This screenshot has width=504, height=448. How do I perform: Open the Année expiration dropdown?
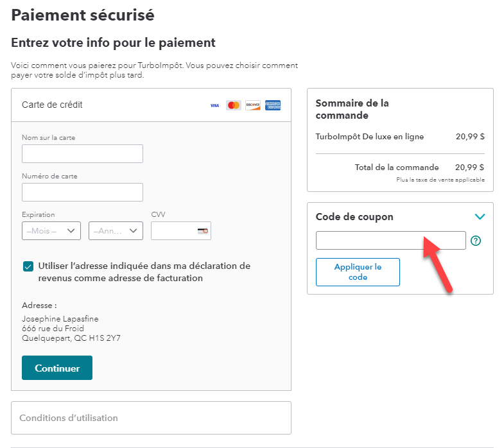pyautogui.click(x=116, y=231)
